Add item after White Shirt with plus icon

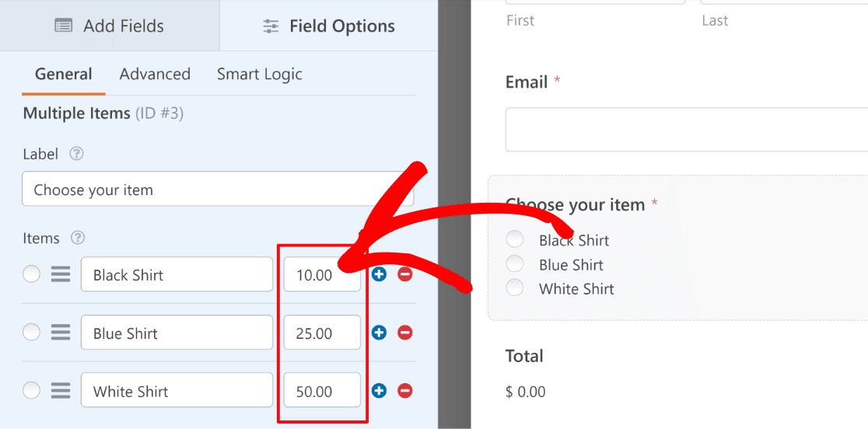(x=379, y=391)
